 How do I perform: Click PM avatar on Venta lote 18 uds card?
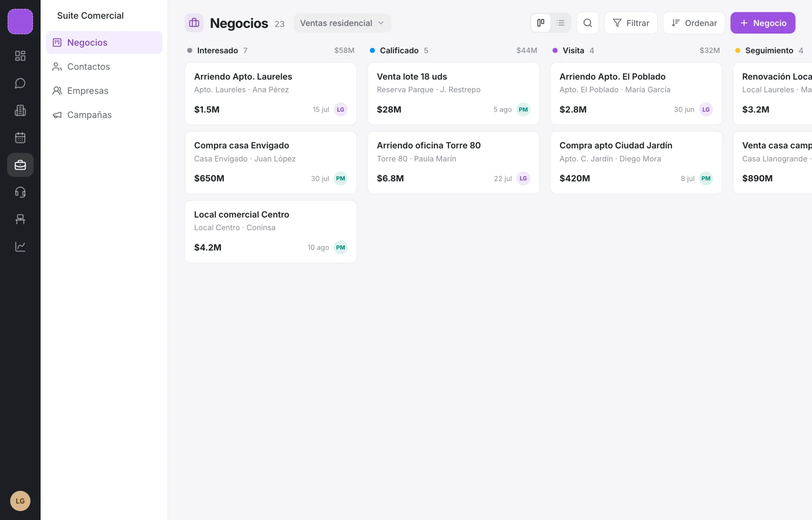click(523, 110)
